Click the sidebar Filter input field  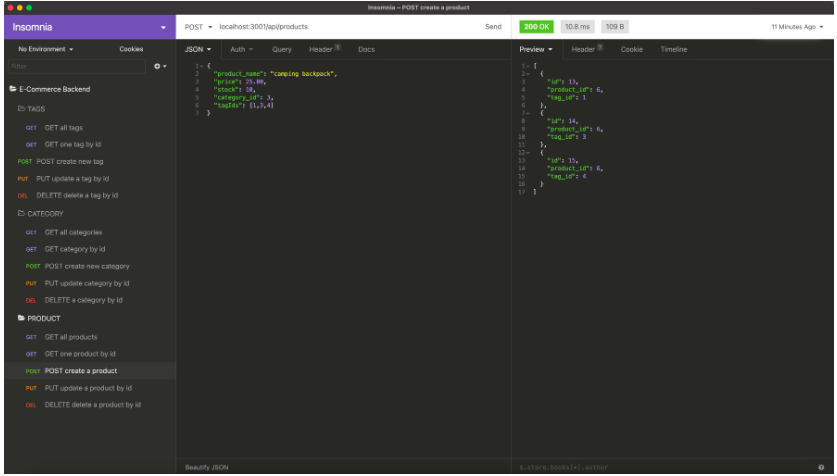tap(76, 66)
